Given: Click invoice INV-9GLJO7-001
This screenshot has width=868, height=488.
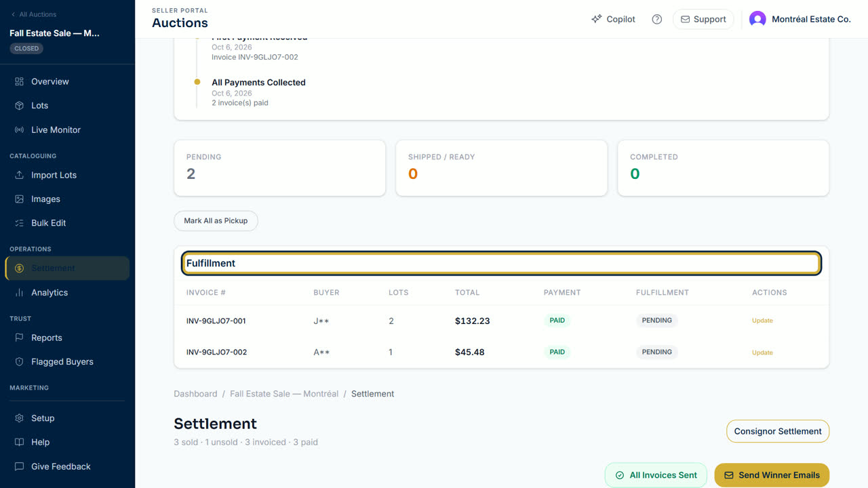Looking at the screenshot, I should (x=216, y=321).
